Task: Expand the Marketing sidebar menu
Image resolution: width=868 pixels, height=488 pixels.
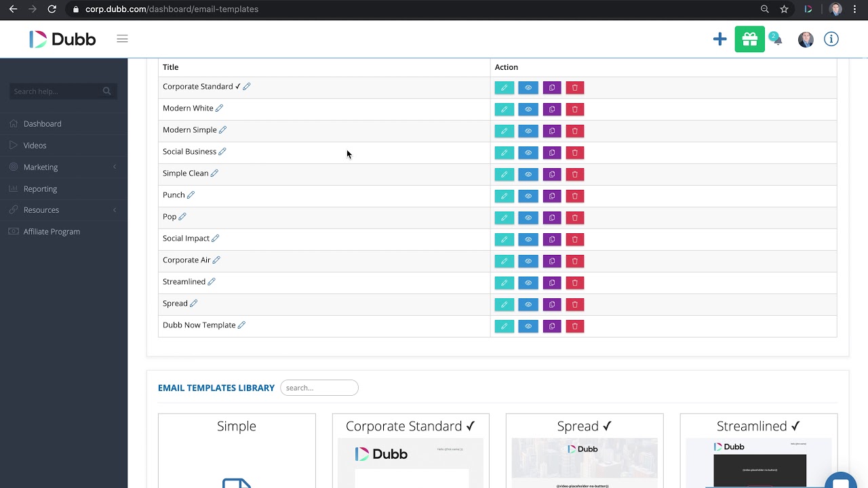Action: point(41,167)
